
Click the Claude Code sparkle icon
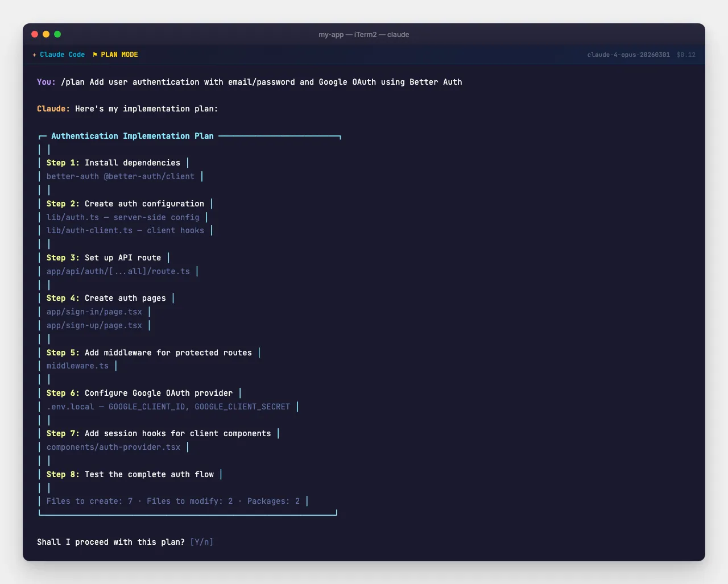pos(35,55)
